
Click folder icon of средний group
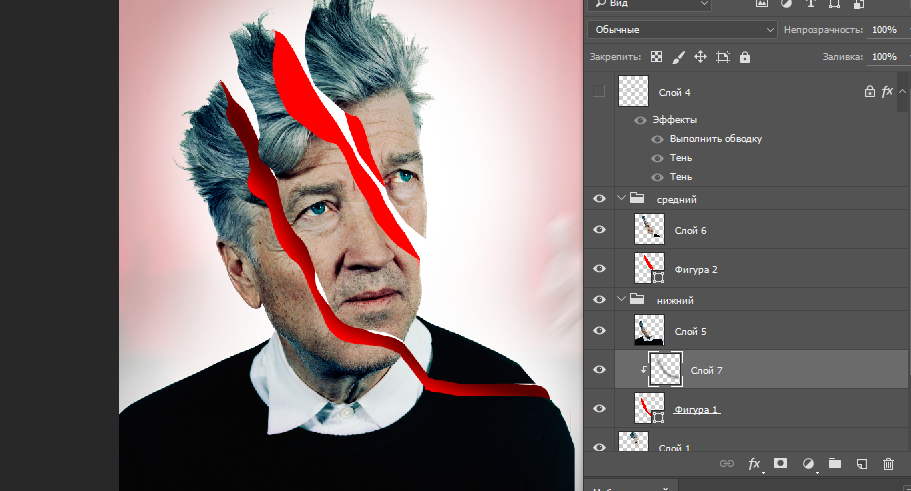click(x=637, y=198)
